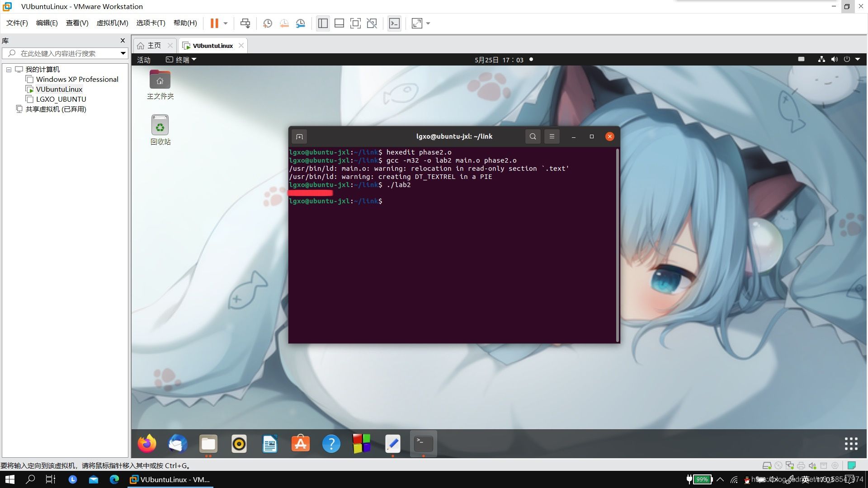
Task: Collapse the 我的计算机 tree node
Action: tap(9, 70)
